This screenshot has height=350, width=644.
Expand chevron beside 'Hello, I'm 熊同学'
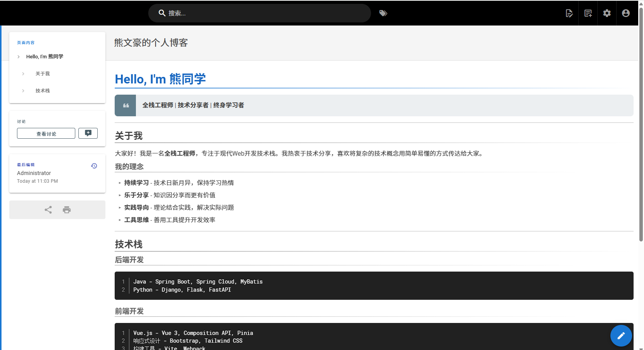click(19, 57)
